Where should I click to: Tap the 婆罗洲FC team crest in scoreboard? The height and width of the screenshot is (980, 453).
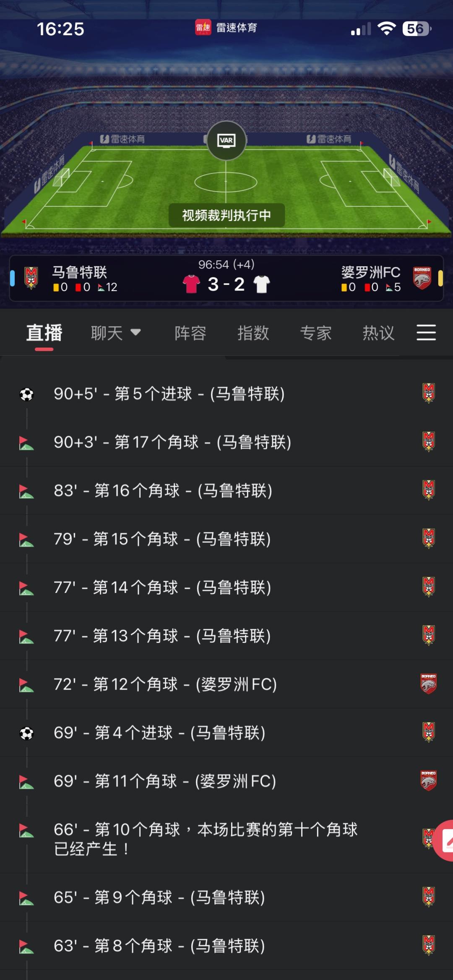pos(422,278)
